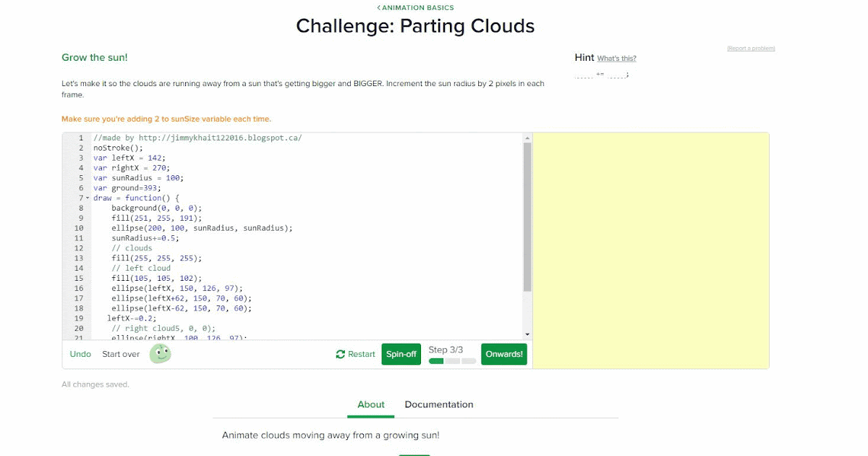The width and height of the screenshot is (868, 456).
Task: Click the second dashed blank in the hint
Action: pos(616,75)
